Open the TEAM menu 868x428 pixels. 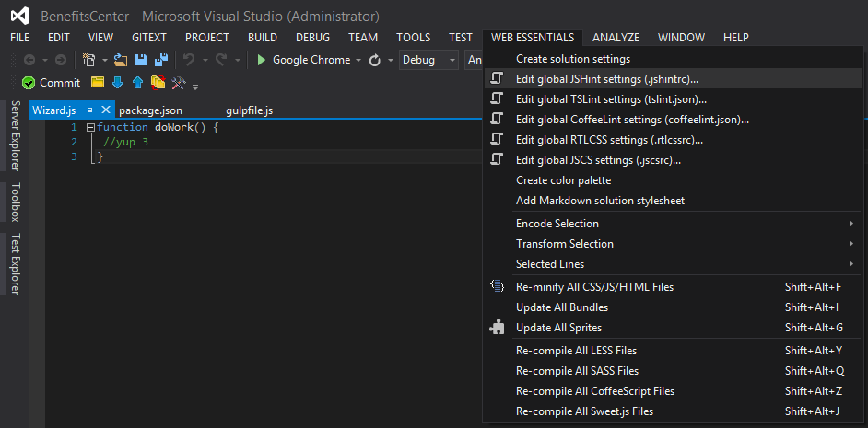point(363,38)
